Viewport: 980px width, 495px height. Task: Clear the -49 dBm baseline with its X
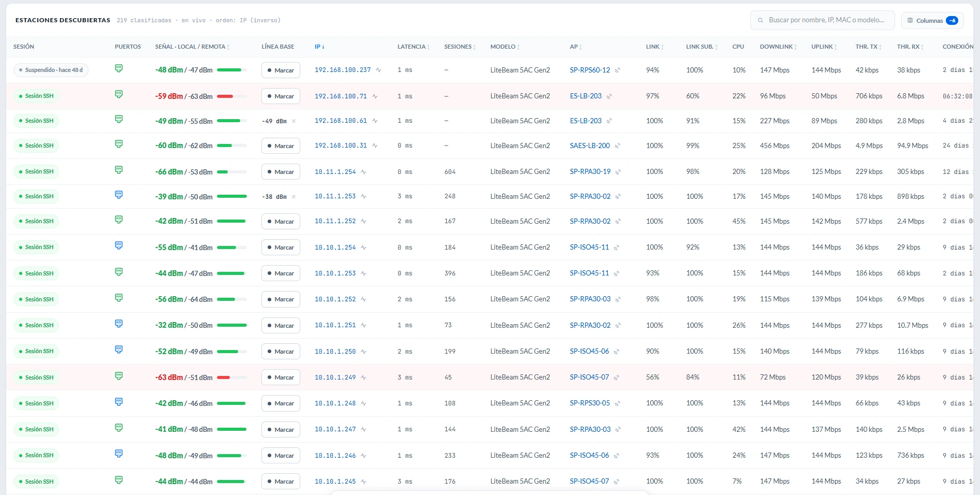click(294, 121)
